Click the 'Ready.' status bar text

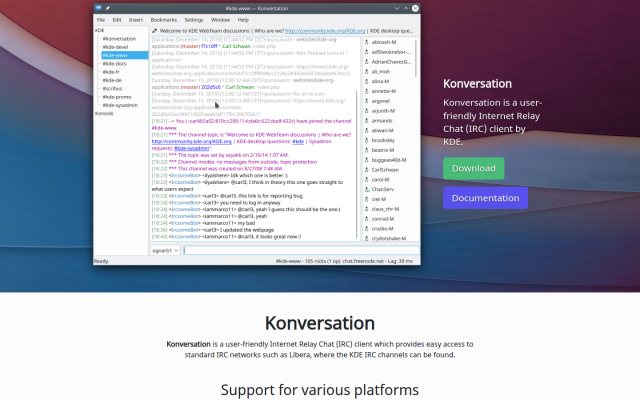101,261
